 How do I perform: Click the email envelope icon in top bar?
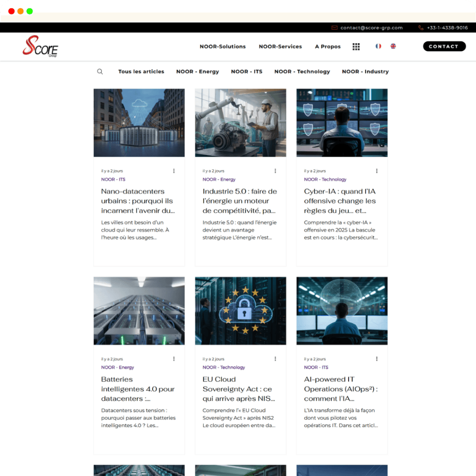click(335, 28)
